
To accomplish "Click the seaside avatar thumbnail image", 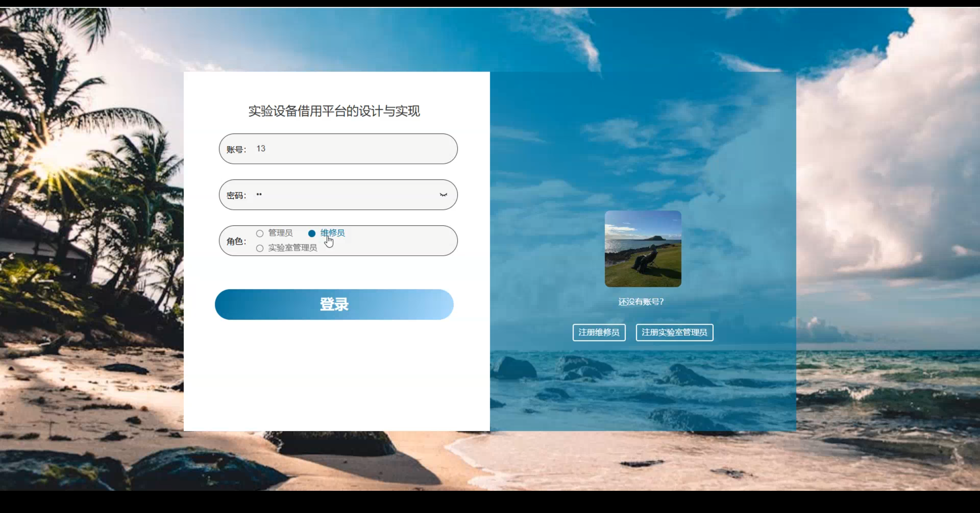I will click(x=643, y=248).
